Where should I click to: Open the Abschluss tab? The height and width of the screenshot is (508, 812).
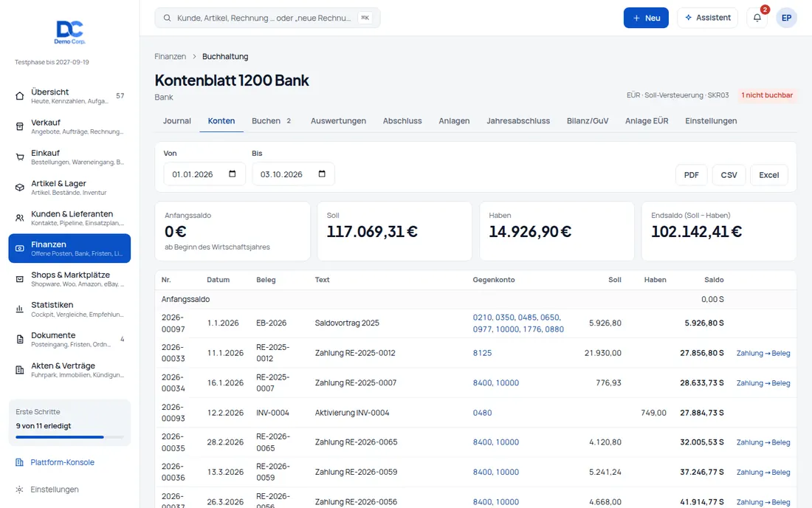[402, 120]
